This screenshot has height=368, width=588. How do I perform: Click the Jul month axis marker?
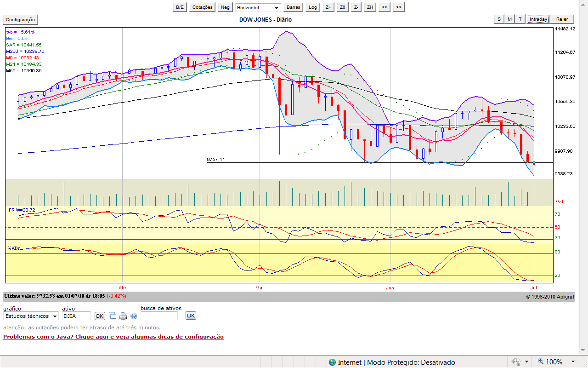pos(533,287)
